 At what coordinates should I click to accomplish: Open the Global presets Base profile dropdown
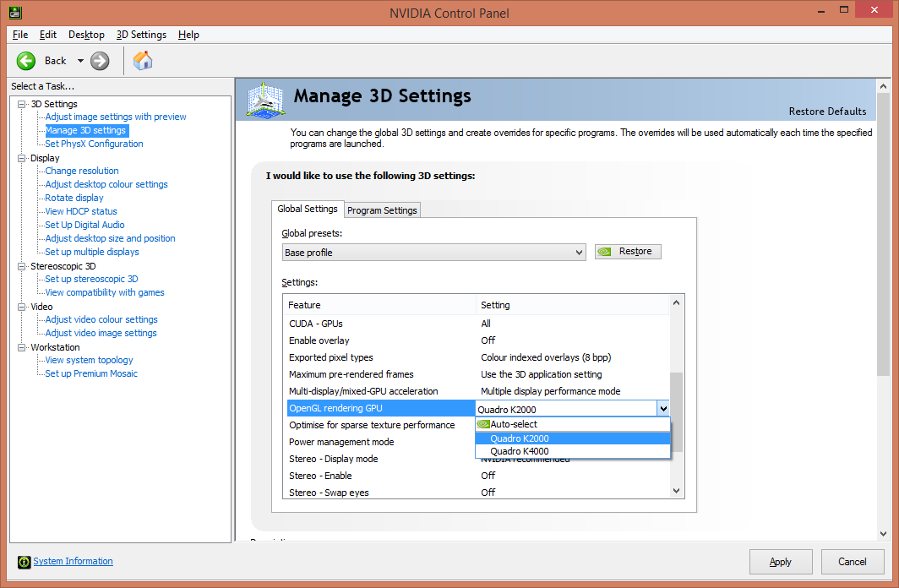[x=434, y=253]
